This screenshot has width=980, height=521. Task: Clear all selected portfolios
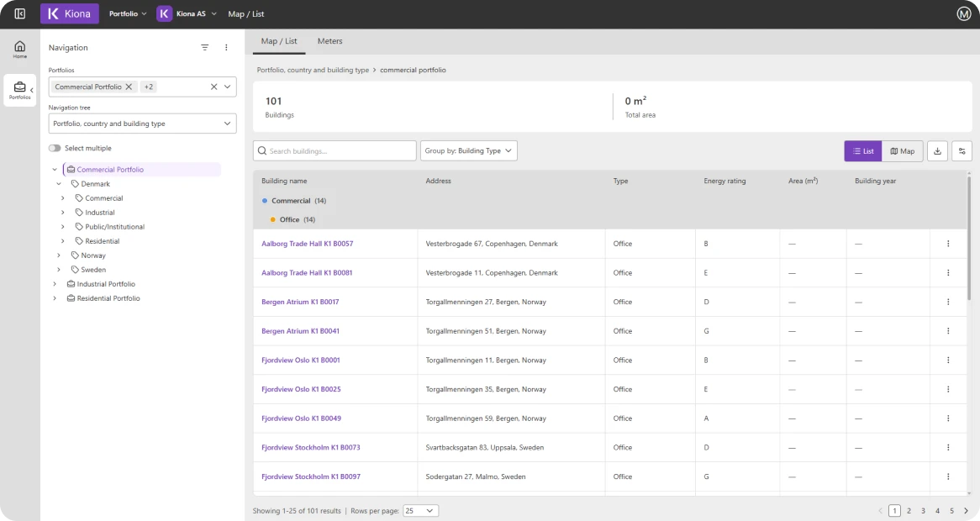pos(213,87)
